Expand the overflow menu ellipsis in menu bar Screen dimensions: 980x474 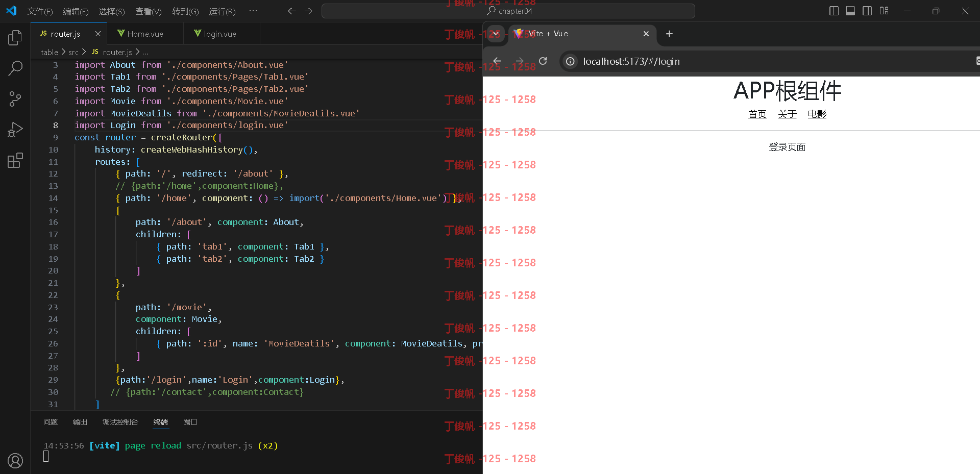tap(253, 11)
